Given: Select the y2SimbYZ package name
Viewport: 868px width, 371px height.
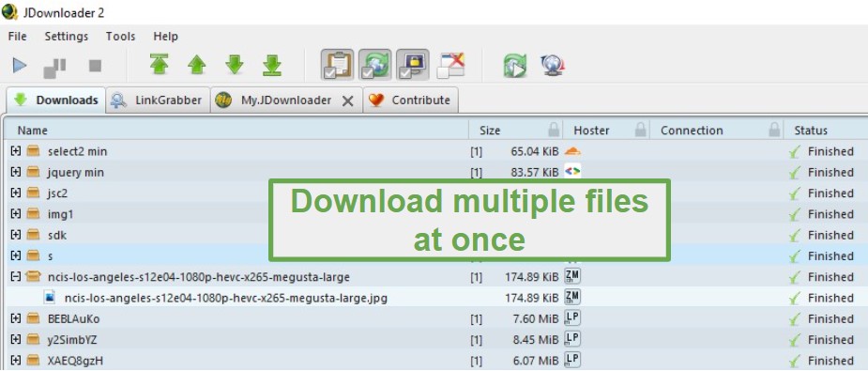Looking at the screenshot, I should (72, 340).
